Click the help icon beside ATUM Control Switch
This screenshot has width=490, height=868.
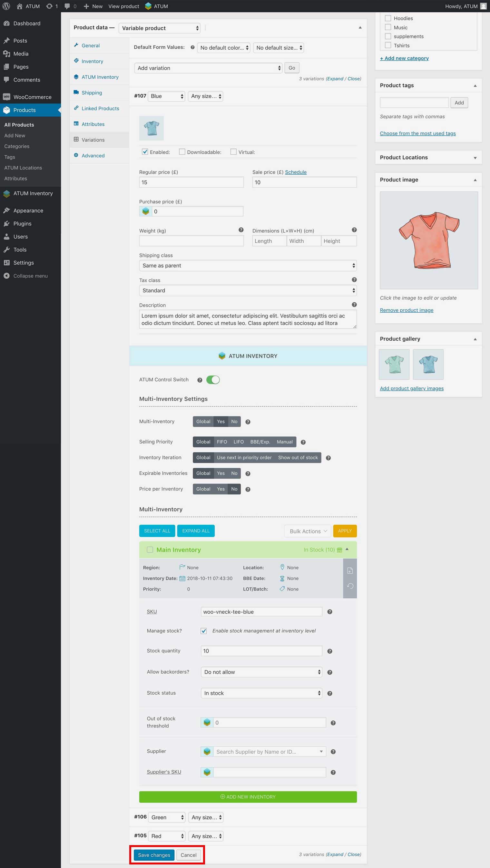click(200, 380)
